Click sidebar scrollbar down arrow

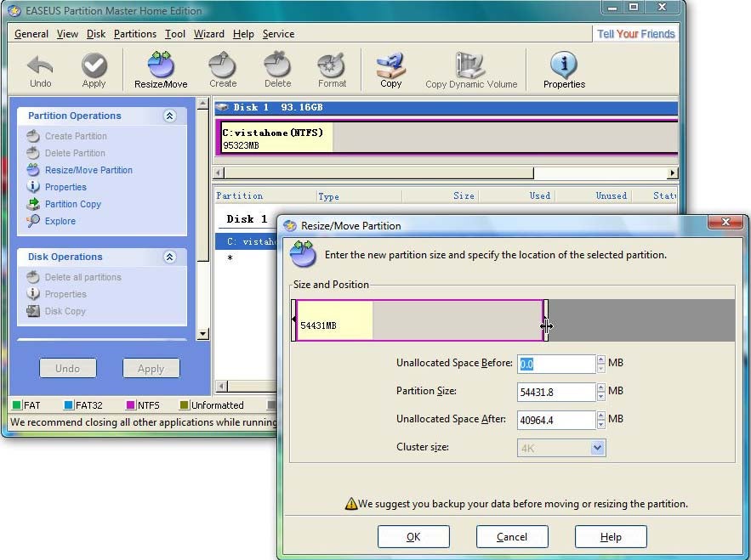203,334
